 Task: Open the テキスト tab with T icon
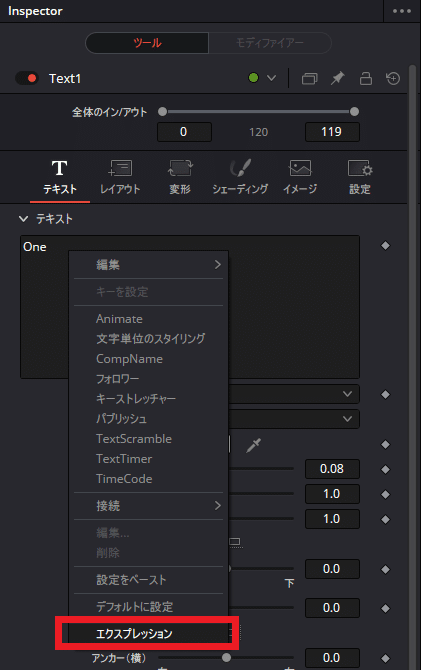click(60, 177)
